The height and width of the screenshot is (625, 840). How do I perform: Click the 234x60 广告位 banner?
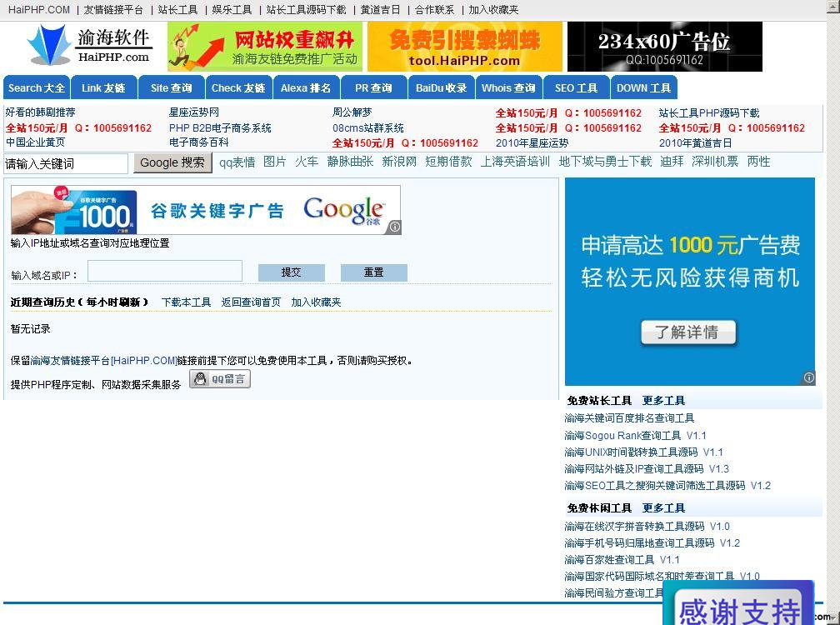pos(664,47)
